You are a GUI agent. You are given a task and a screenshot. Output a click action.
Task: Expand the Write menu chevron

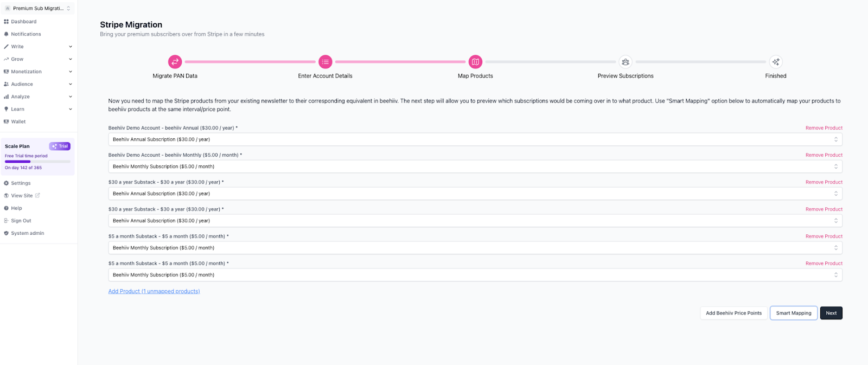71,47
